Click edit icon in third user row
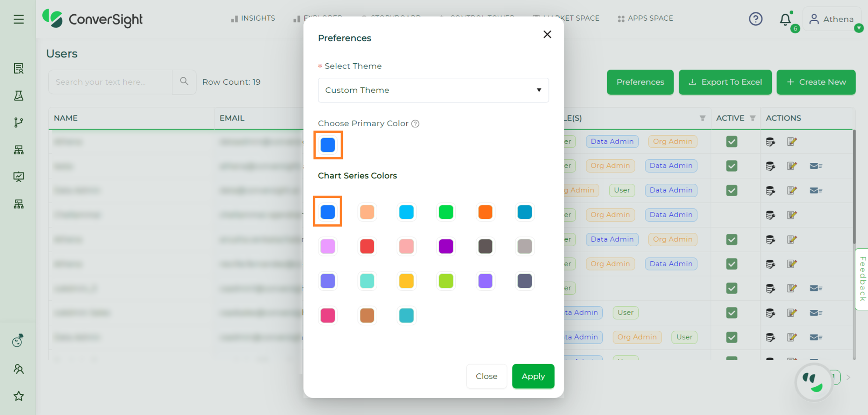Screen dimensions: 868x415 click(792, 190)
